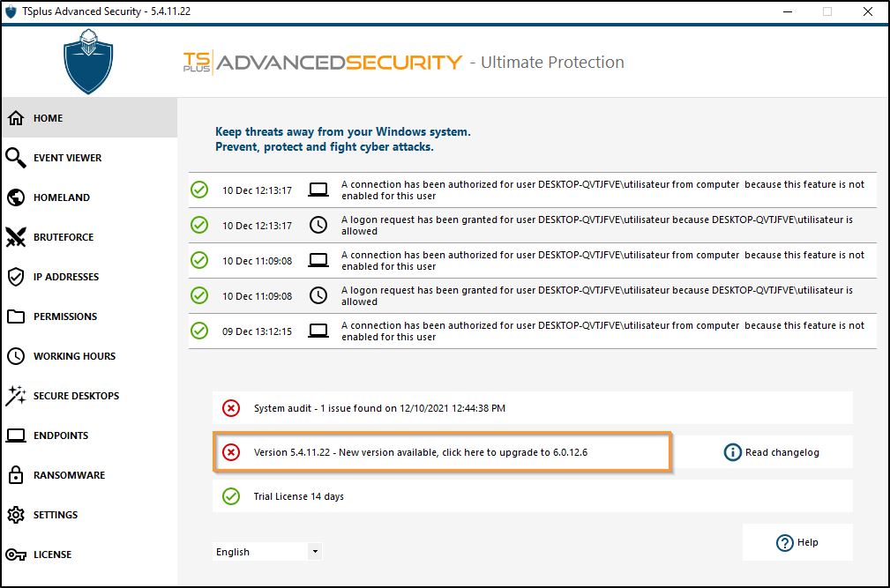Open the Settings section

16,514
